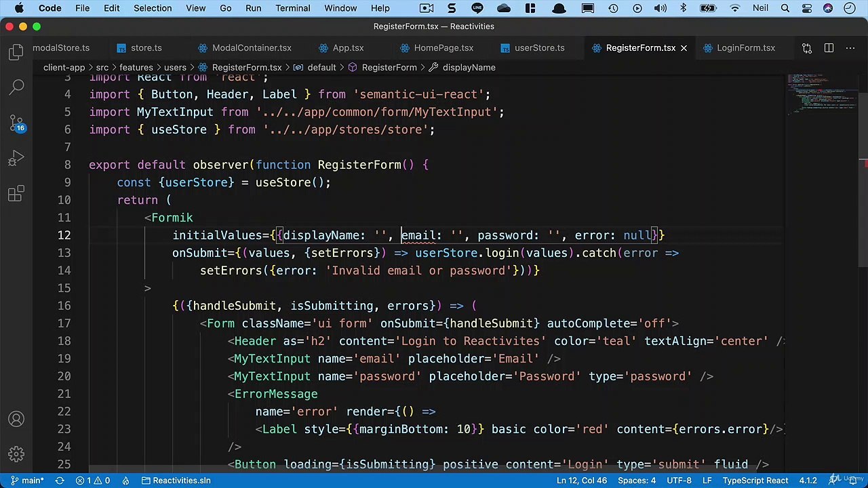Viewport: 868px width, 488px height.
Task: Open the View menu
Action: (196, 8)
